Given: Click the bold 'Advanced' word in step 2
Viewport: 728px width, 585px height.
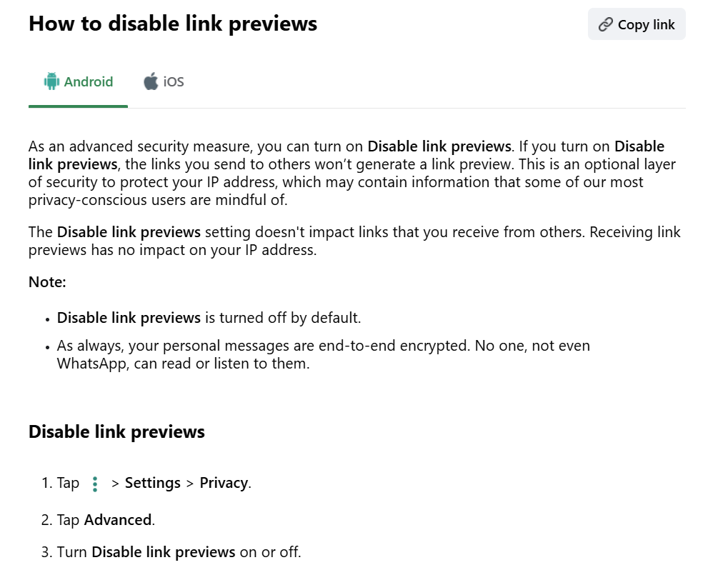Looking at the screenshot, I should (x=118, y=519).
